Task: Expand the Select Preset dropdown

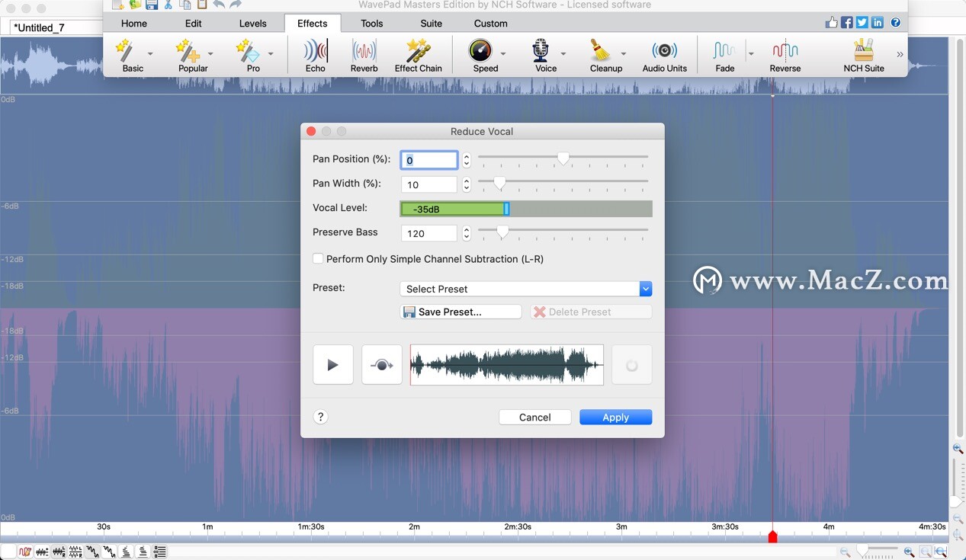Action: click(646, 289)
